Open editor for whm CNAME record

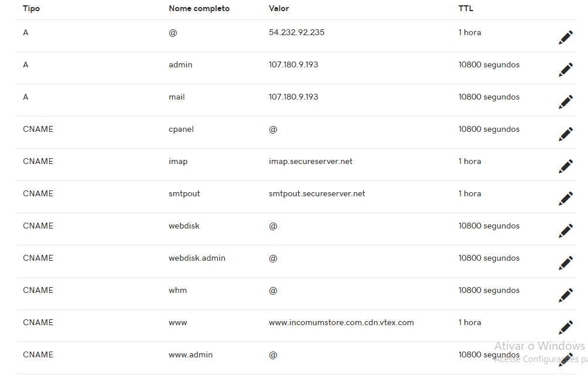pos(565,296)
